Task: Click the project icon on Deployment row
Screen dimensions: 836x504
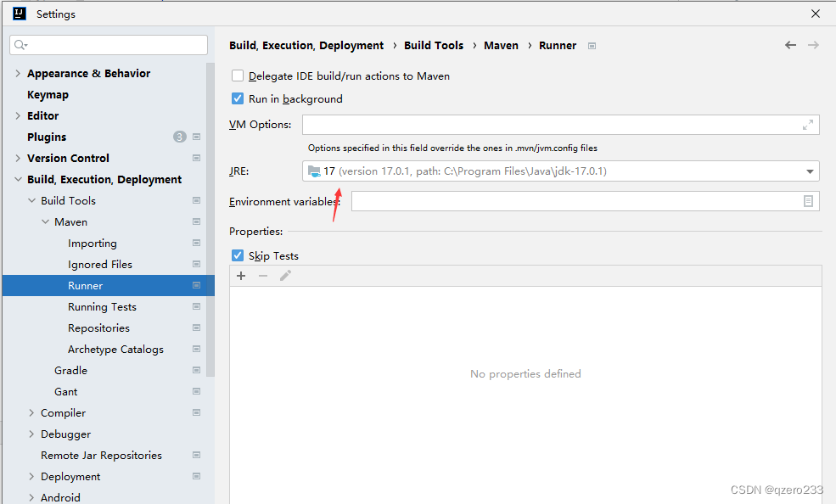Action: (196, 476)
